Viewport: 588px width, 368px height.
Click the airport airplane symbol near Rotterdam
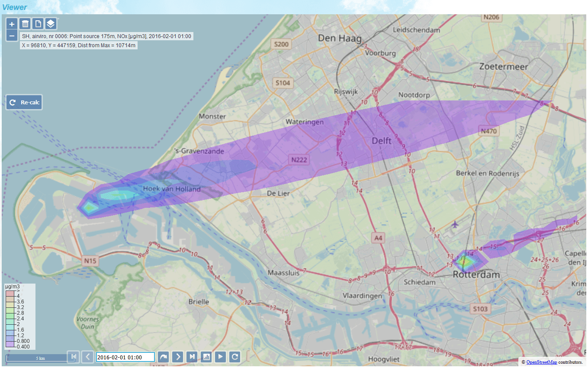(455, 224)
